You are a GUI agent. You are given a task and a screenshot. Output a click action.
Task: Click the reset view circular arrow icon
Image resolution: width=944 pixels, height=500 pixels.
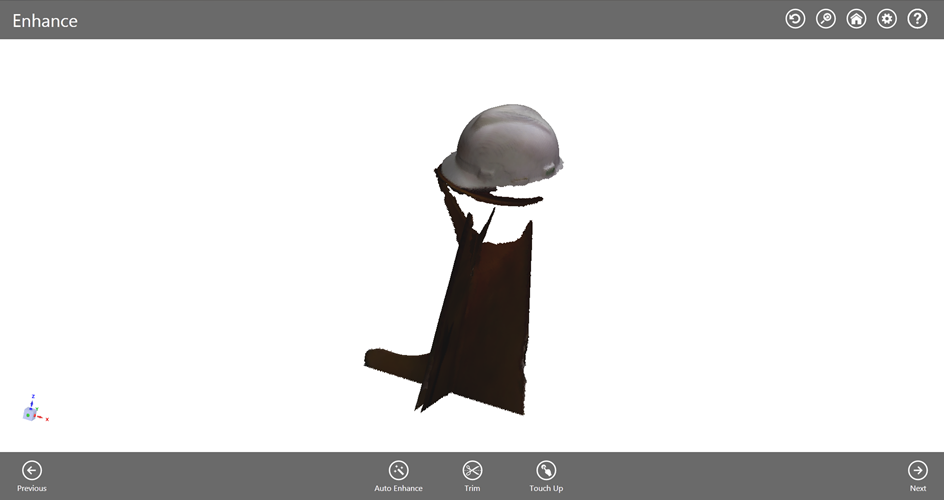click(x=795, y=19)
